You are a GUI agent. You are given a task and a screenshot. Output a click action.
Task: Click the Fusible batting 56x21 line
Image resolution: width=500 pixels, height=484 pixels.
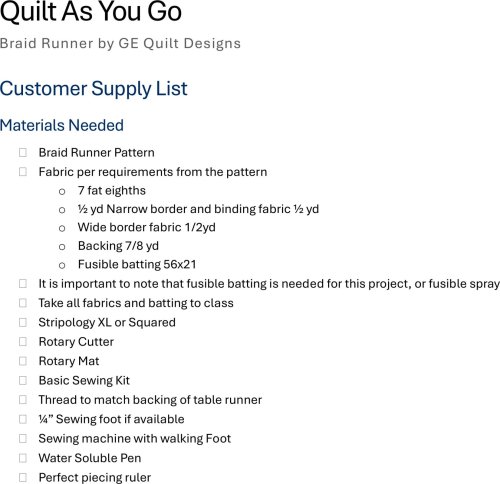click(137, 264)
